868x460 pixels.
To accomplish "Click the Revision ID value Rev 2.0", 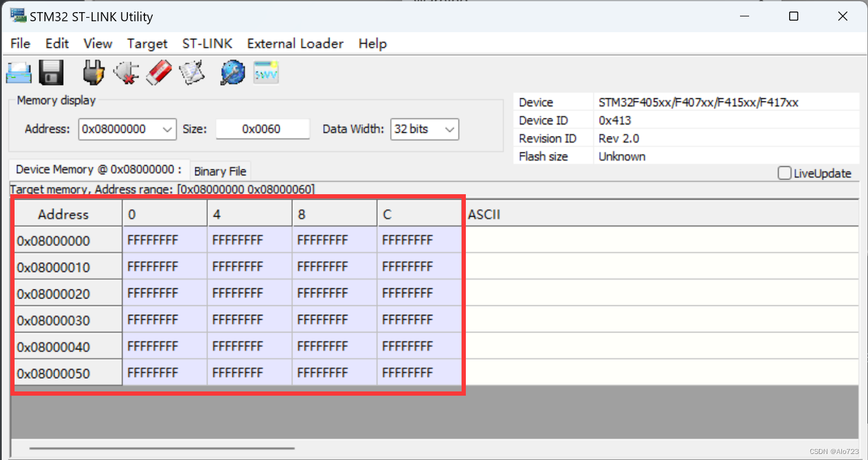I will click(x=619, y=138).
